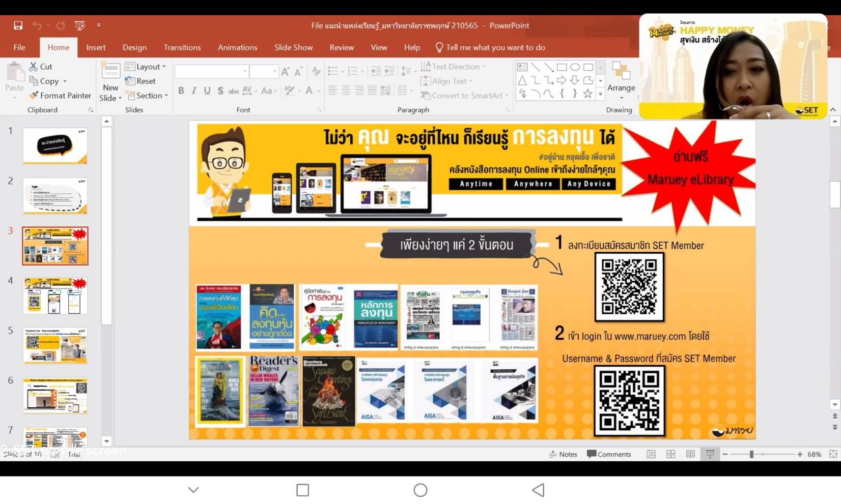This screenshot has width=841, height=504.
Task: Justify text alignment
Action: point(373,91)
